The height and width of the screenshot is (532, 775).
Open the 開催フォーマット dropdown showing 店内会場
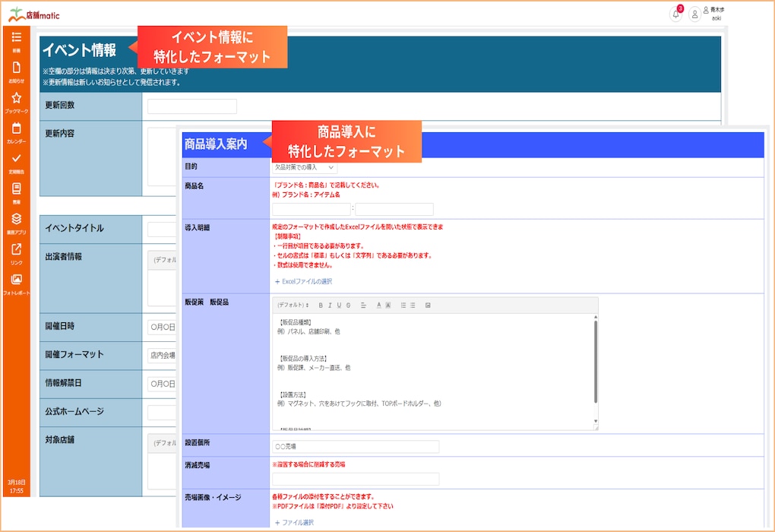(162, 355)
